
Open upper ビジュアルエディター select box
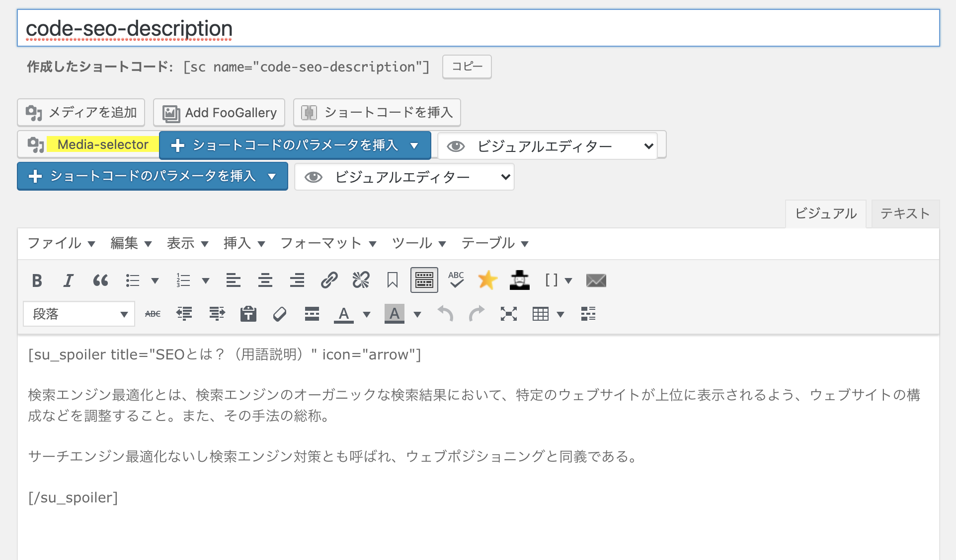point(548,146)
